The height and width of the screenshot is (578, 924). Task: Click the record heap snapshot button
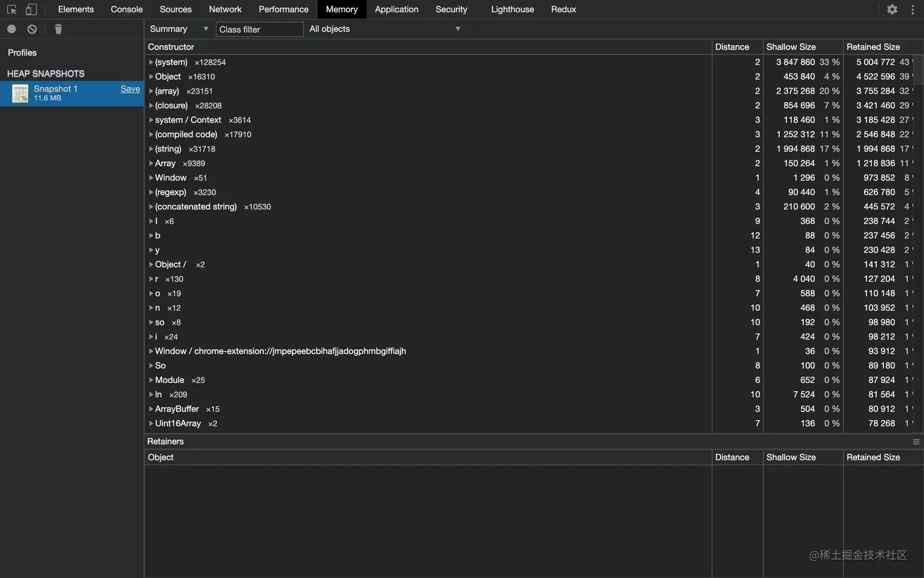click(12, 29)
